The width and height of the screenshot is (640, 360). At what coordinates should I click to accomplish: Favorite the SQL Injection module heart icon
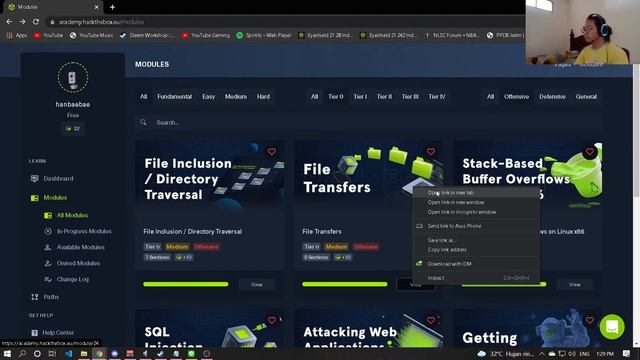272,320
